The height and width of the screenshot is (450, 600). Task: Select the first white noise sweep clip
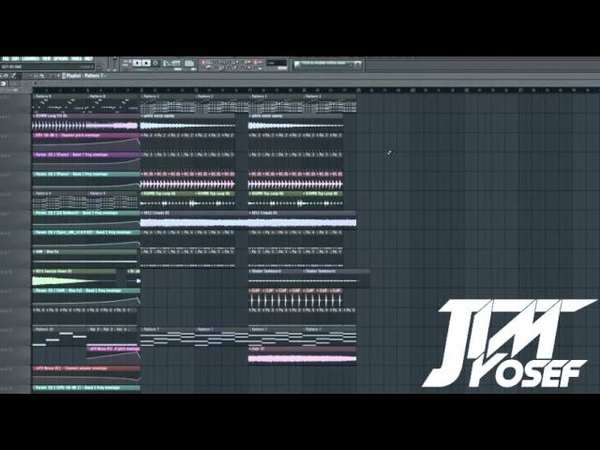(188, 122)
